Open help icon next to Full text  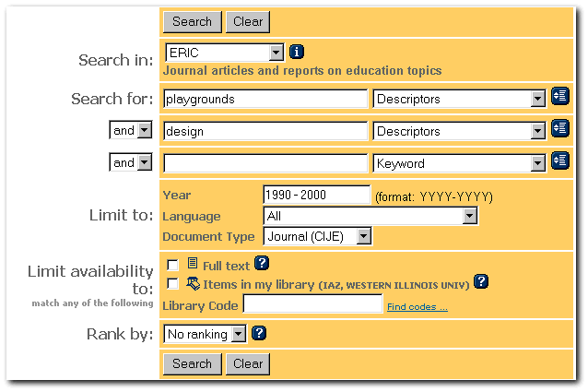(x=262, y=264)
